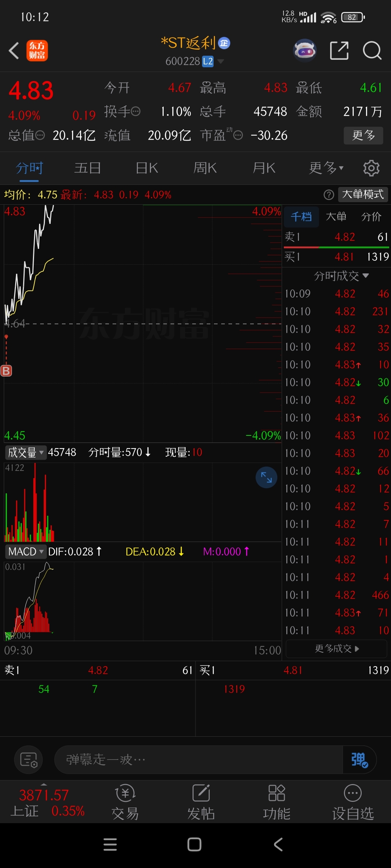
Task: Tap the 4.83↑ 71 trade row
Action: 336,613
